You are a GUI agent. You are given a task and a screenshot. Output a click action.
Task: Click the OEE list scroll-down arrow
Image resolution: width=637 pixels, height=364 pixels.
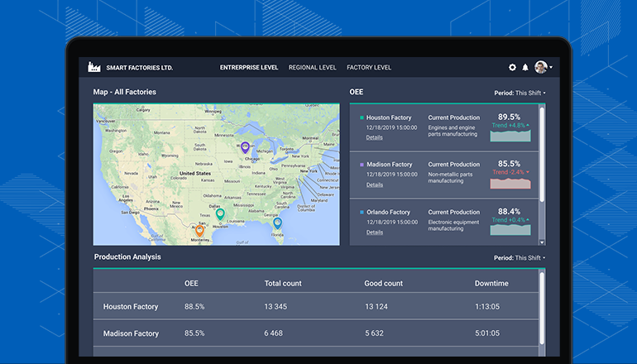coord(542,242)
